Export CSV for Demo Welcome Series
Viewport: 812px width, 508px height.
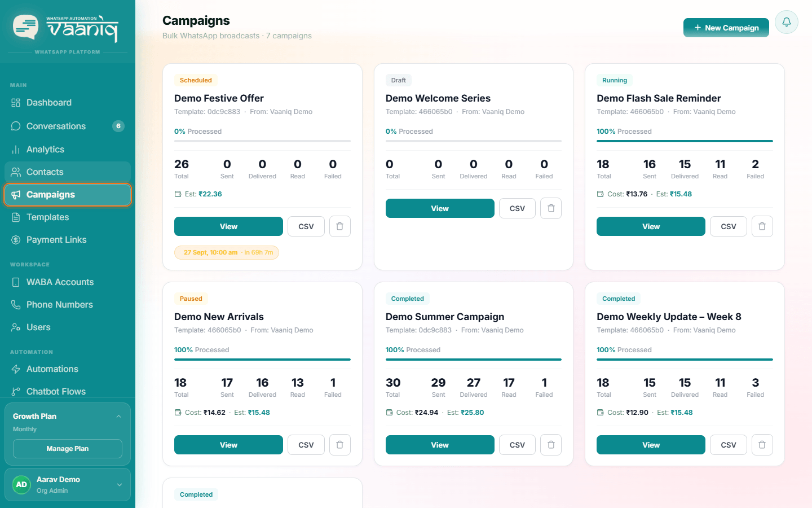(517, 208)
